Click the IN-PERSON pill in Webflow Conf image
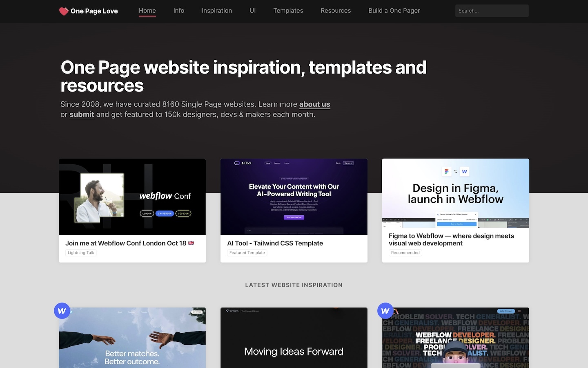Viewport: 588px width, 368px height. coord(165,213)
